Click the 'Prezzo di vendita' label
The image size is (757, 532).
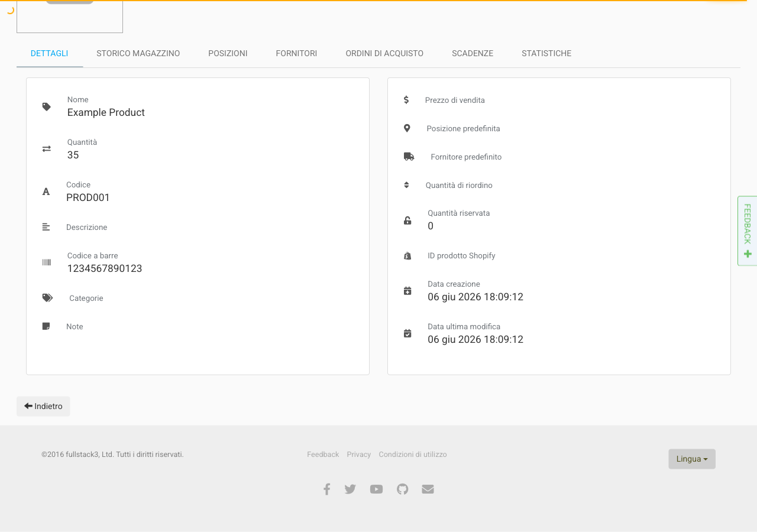pyautogui.click(x=455, y=100)
